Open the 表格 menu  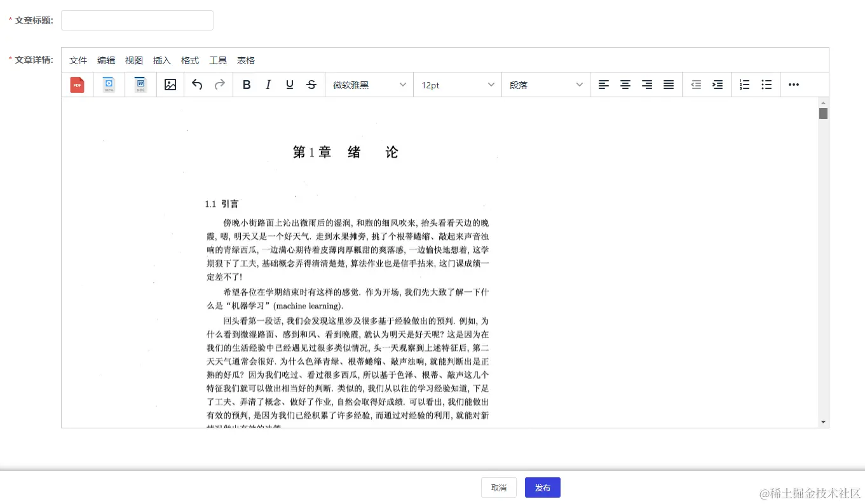246,60
